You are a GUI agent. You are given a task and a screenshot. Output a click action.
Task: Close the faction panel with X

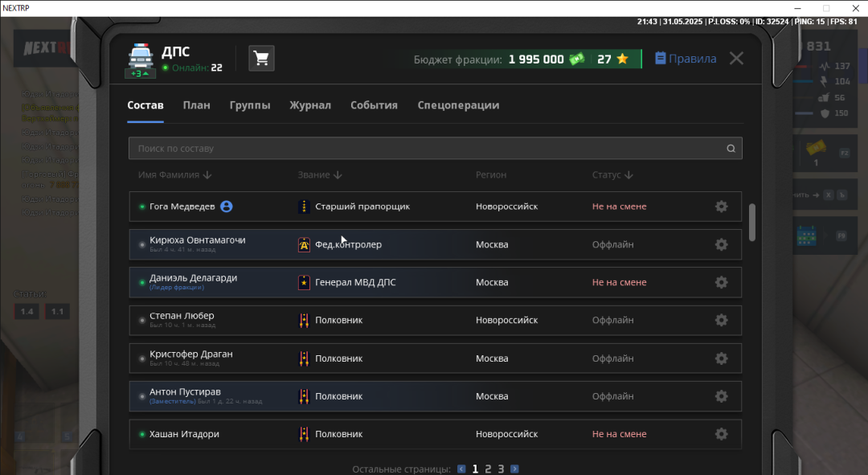736,59
